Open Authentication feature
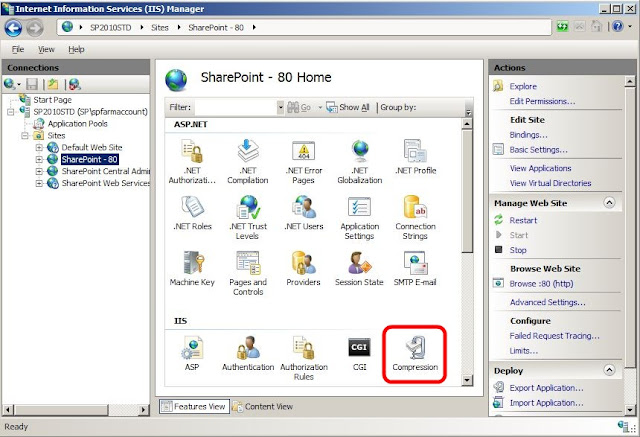Image resolution: width=640 pixels, height=437 pixels. [x=248, y=353]
